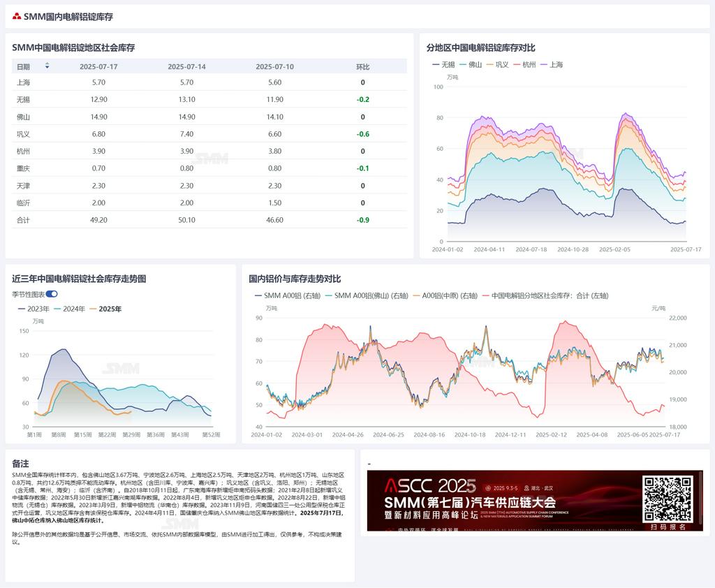Hide the 2023年 series in the seasonal chart
The width and height of the screenshot is (715, 588).
[34, 309]
